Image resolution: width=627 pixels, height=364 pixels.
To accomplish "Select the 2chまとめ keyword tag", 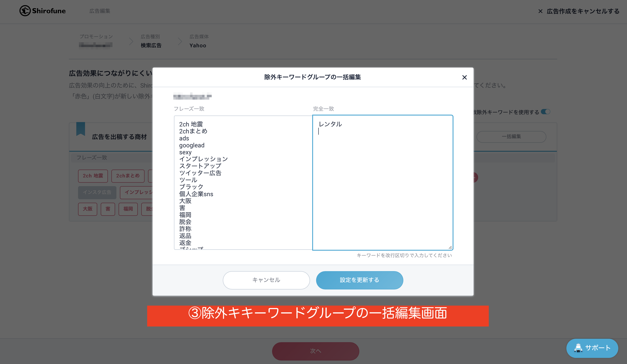I will [x=128, y=176].
